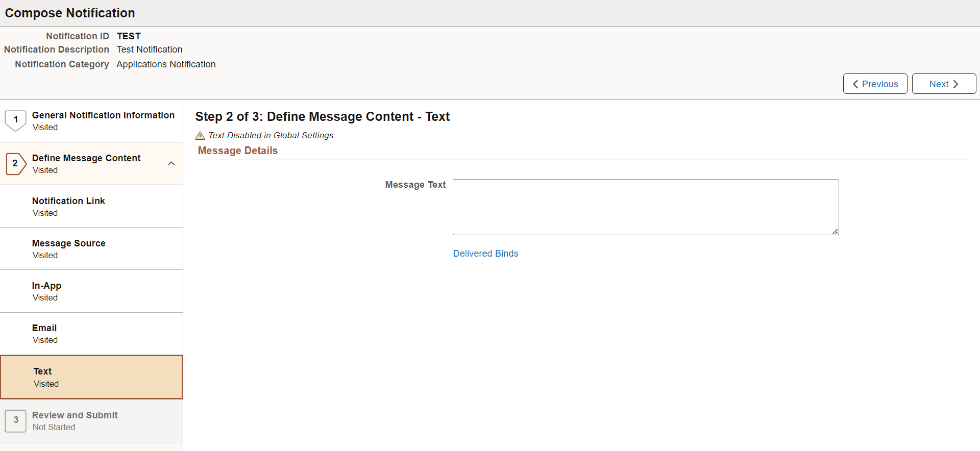Click the step 1 number badge icon
The width and height of the screenshot is (980, 451).
coord(16,121)
